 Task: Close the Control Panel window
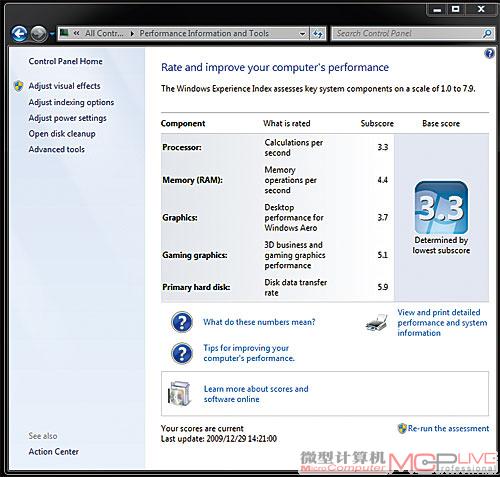(481, 9)
